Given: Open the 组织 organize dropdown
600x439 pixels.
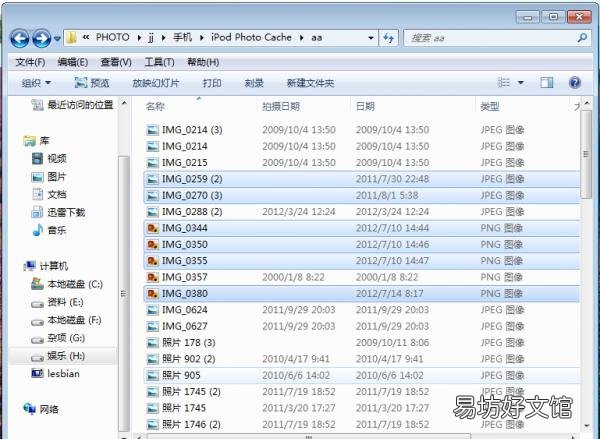Looking at the screenshot, I should point(36,83).
